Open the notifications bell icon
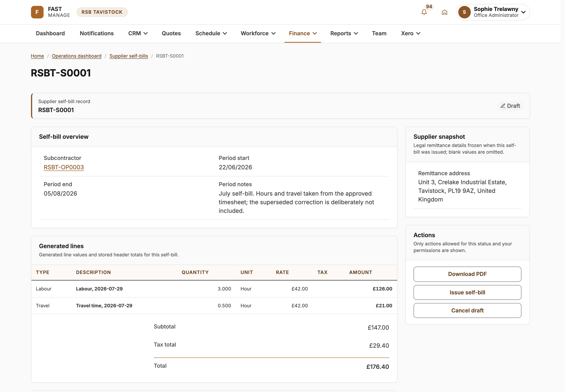 point(424,12)
